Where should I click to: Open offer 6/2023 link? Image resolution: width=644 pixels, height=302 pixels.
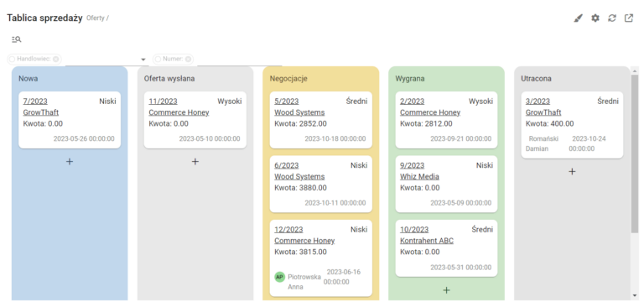(x=287, y=165)
